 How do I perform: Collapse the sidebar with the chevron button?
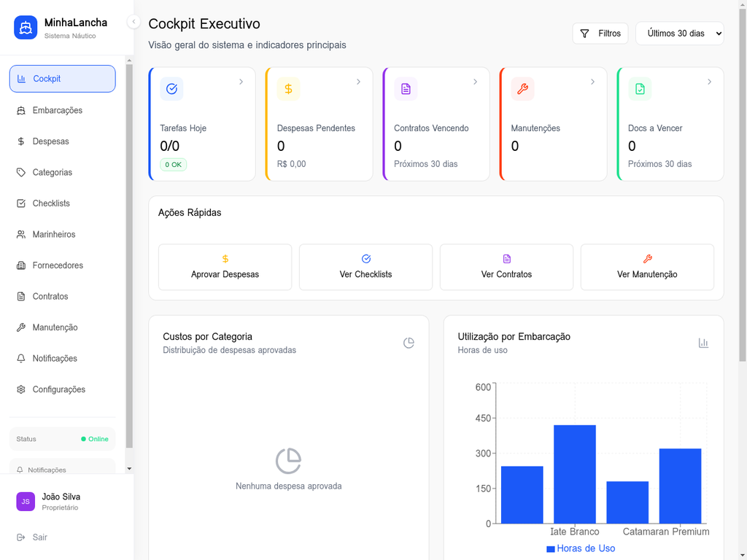133,22
